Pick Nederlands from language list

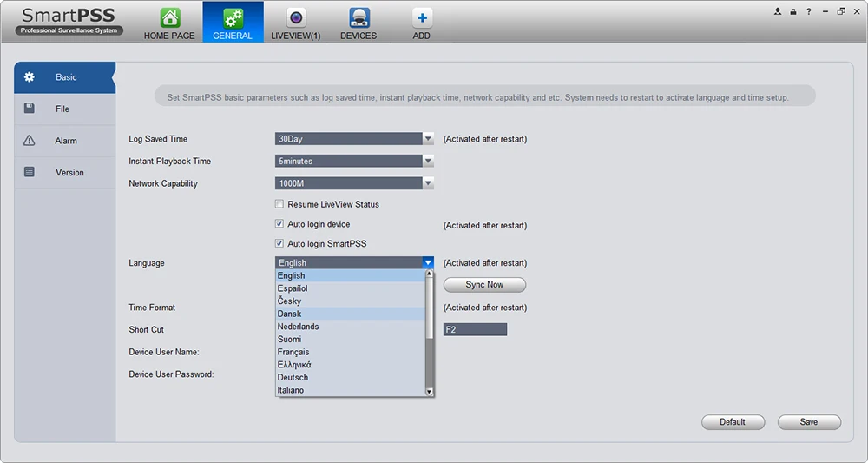click(x=351, y=327)
